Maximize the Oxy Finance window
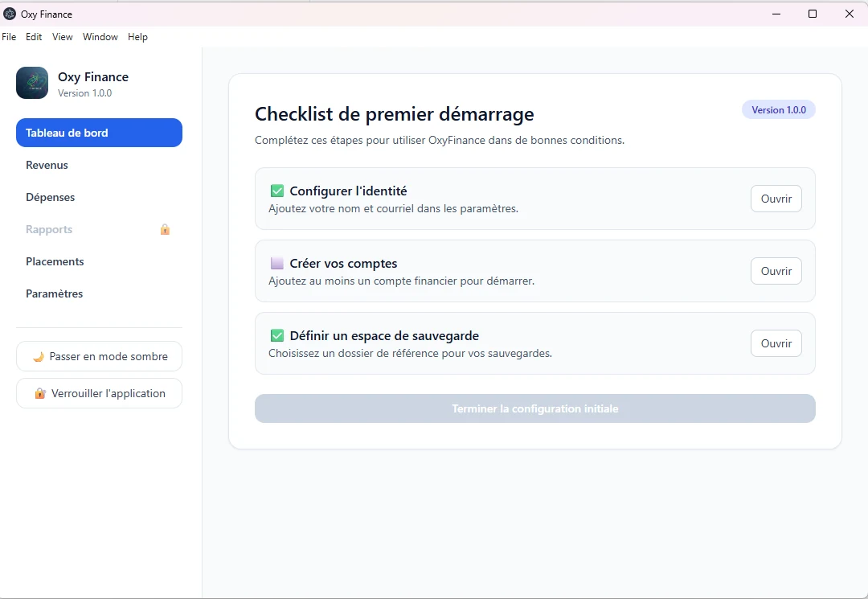The width and height of the screenshot is (868, 599). (x=812, y=14)
